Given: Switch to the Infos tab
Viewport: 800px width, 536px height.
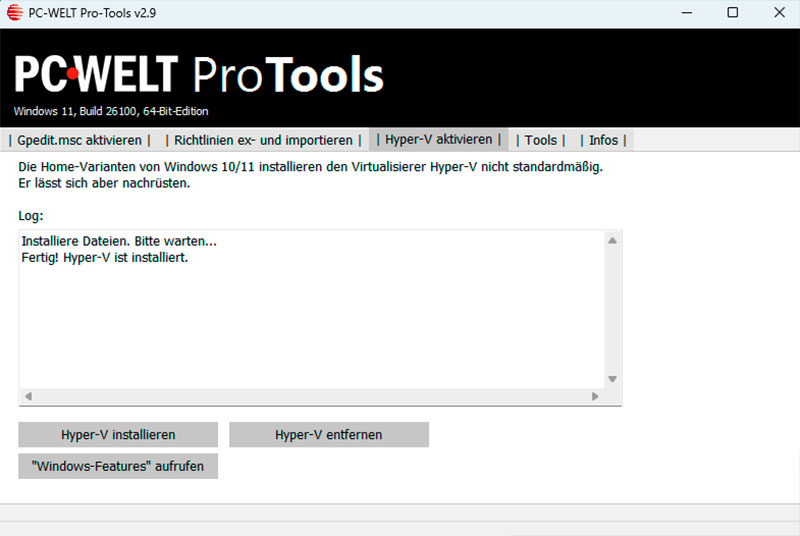Looking at the screenshot, I should (x=603, y=140).
